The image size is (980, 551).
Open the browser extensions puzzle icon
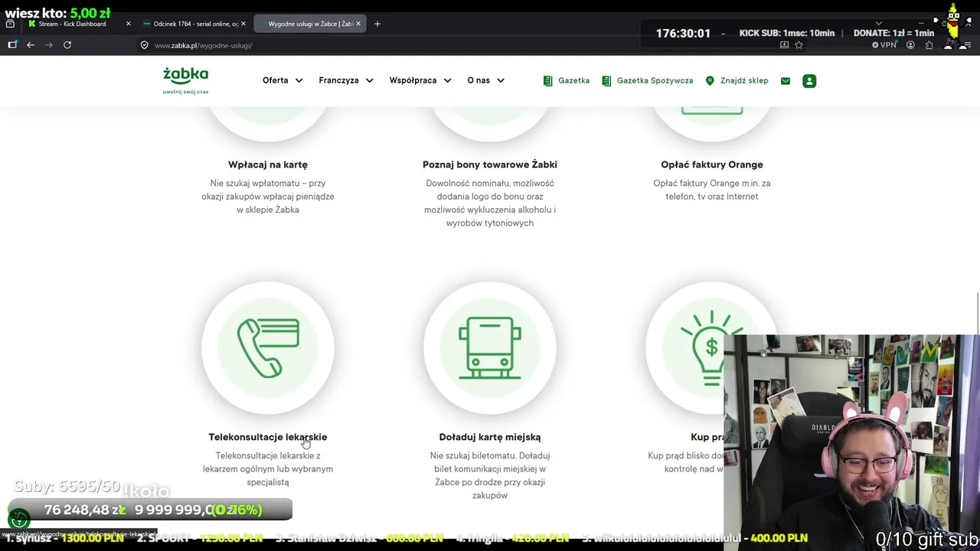coord(929,45)
